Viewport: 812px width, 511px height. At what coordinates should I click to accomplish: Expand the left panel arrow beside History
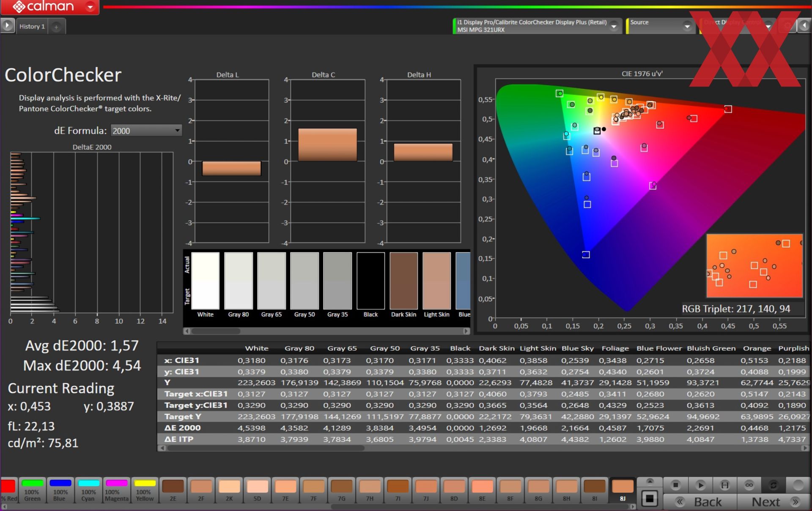[7, 26]
